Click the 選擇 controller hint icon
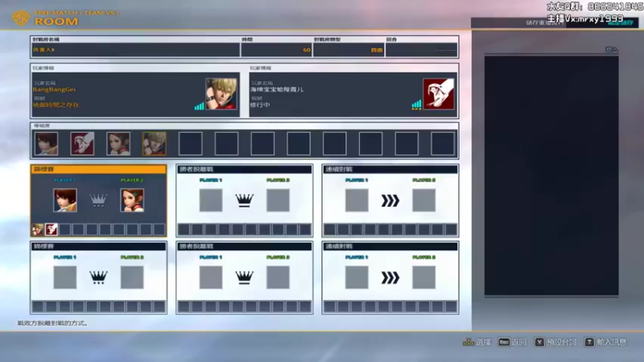644x362 pixels. point(469,342)
